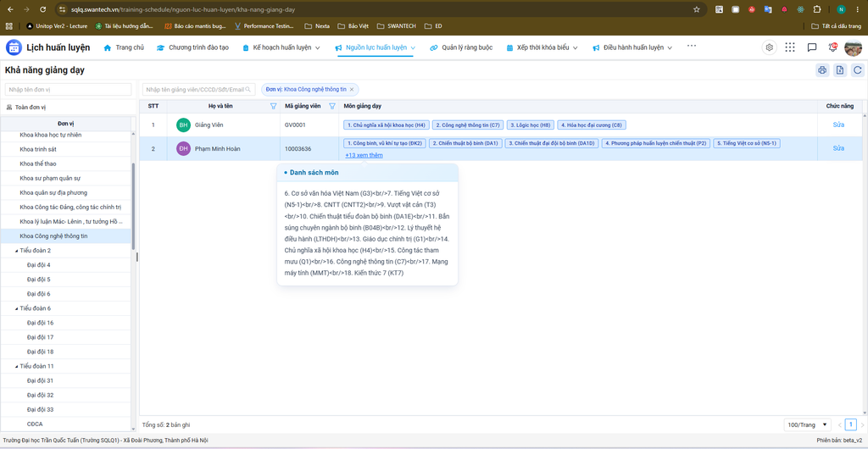868x449 pixels.
Task: Select Khoa Công nghệ thông tin in tree
Action: pyautogui.click(x=66, y=236)
